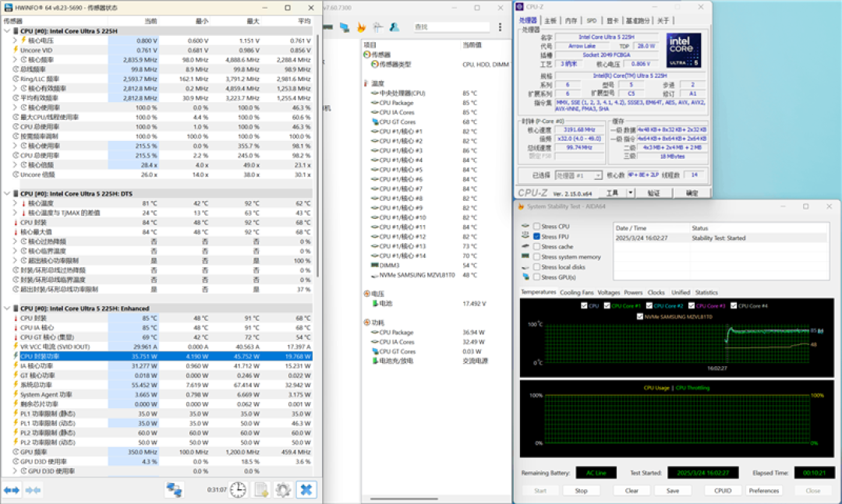Click AIDA64 toolbar report tool icon
The height and width of the screenshot is (504, 842).
[377, 26]
